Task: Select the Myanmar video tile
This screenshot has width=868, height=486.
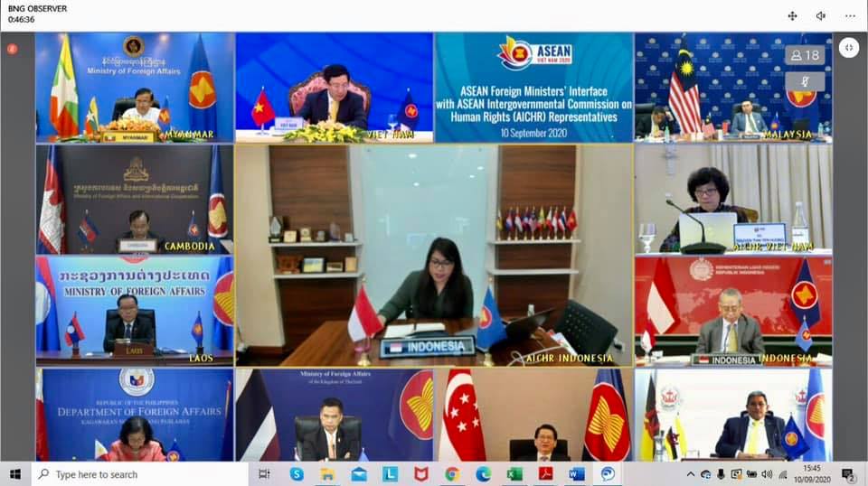Action: (135, 88)
